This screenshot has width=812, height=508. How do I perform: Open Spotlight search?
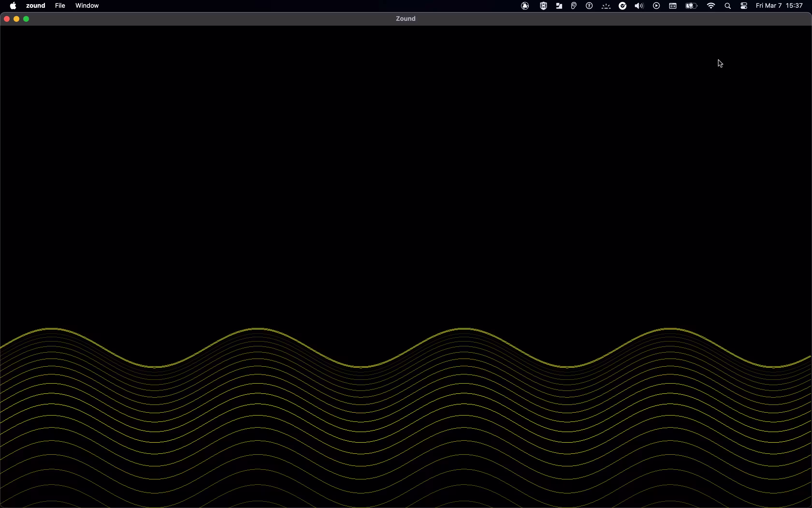coord(728,6)
